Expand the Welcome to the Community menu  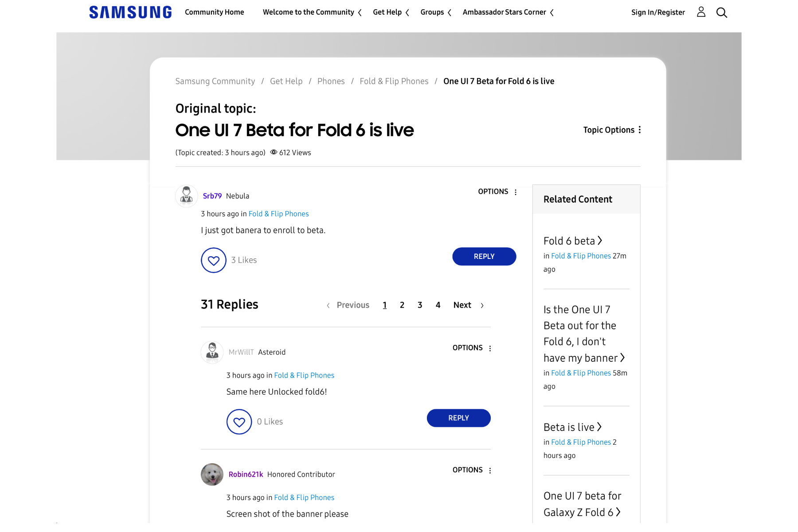[312, 12]
